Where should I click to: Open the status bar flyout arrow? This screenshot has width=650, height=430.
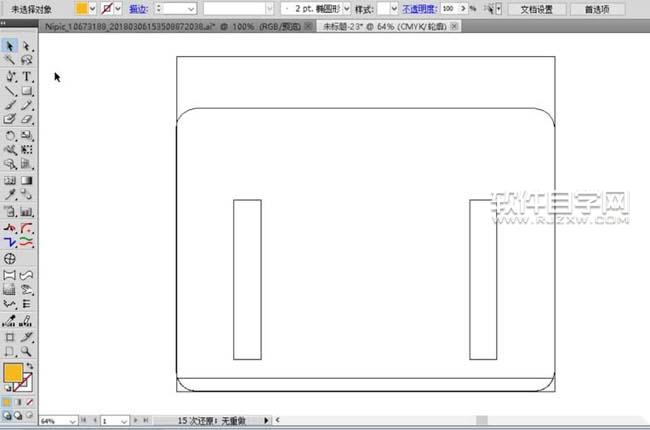pos(266,420)
